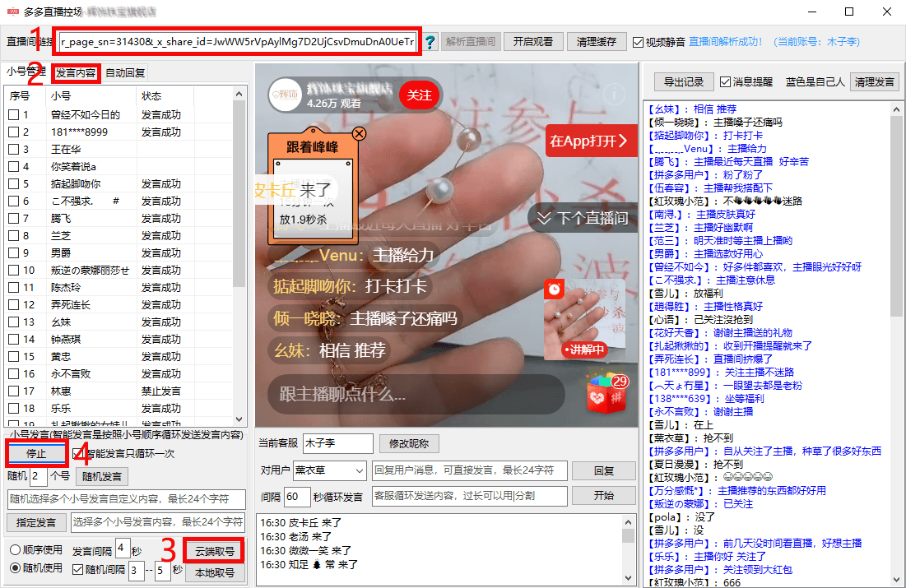Viewport: 906px width, 588px height.
Task: Click the red 关注 follow button
Action: coord(420,95)
